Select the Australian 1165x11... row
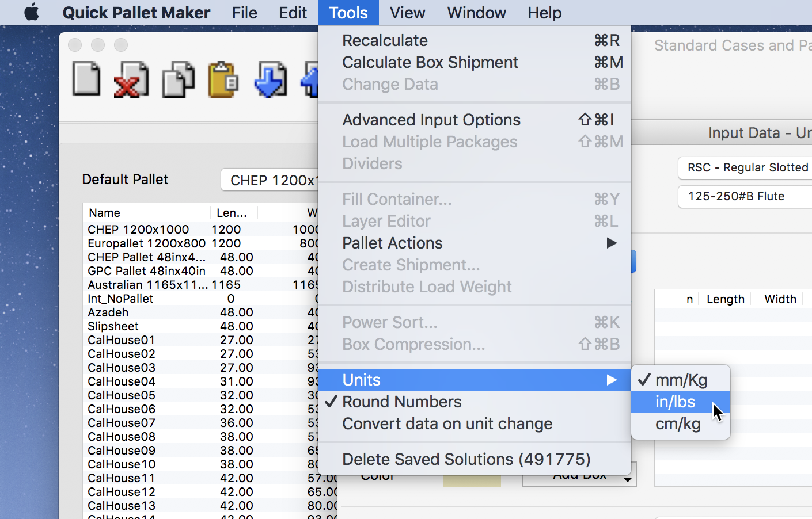 point(201,285)
